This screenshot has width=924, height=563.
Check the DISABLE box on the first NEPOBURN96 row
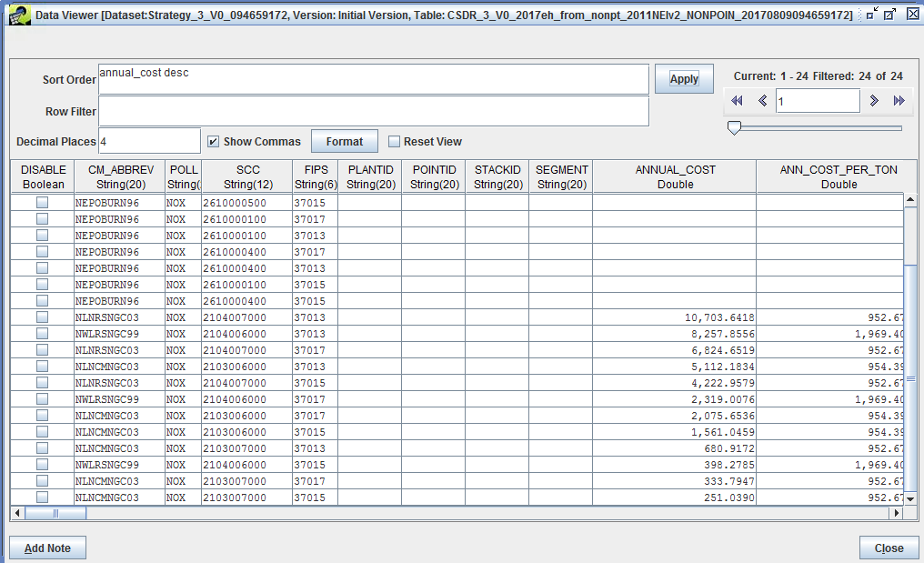click(x=42, y=202)
